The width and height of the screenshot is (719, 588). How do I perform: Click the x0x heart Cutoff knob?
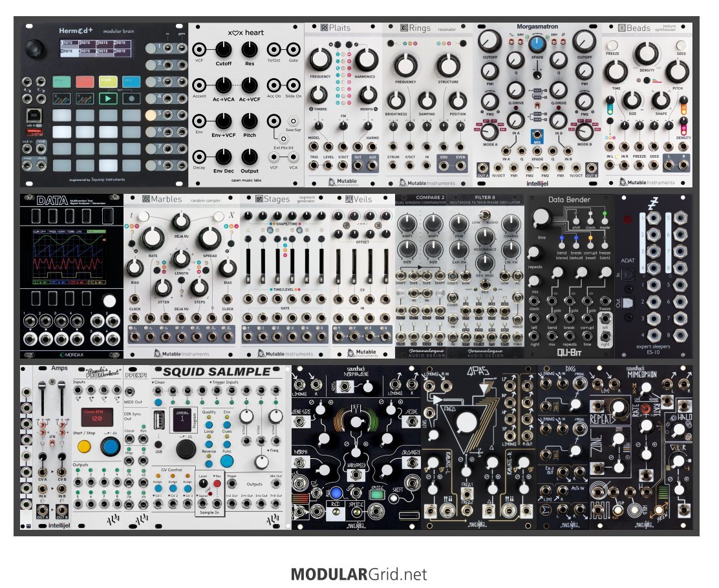tap(223, 50)
